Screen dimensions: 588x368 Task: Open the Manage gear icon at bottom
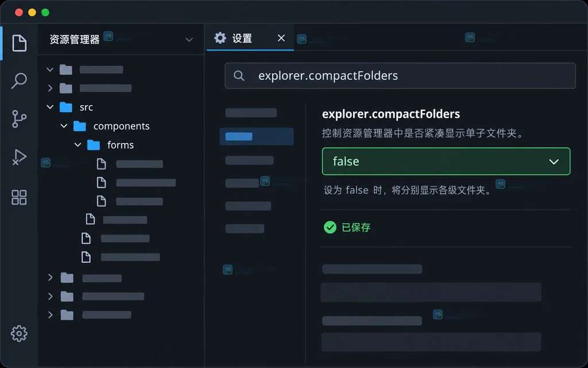click(19, 333)
